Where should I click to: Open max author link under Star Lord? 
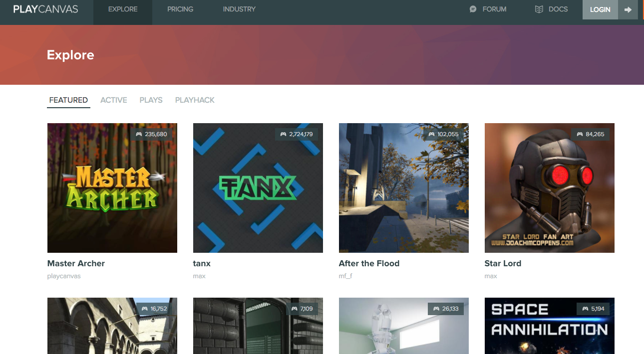[x=491, y=276]
